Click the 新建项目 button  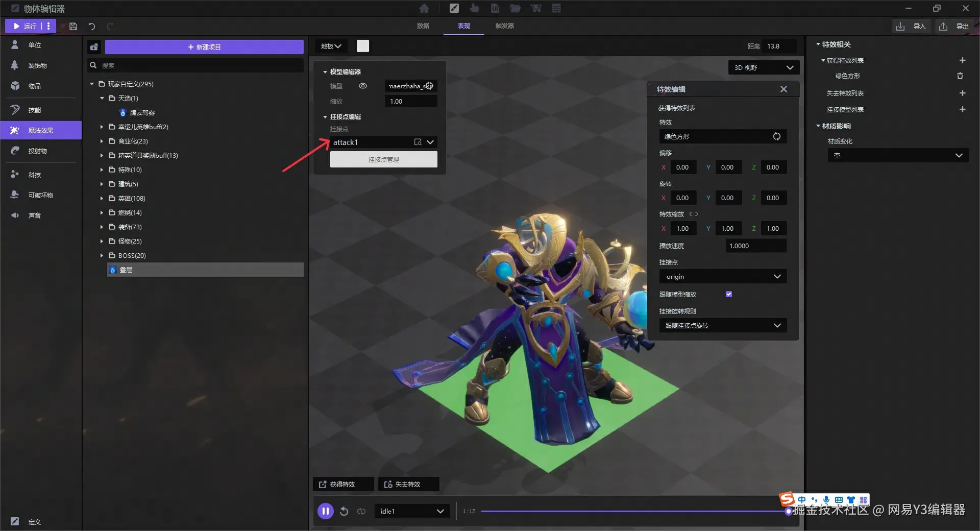(204, 47)
